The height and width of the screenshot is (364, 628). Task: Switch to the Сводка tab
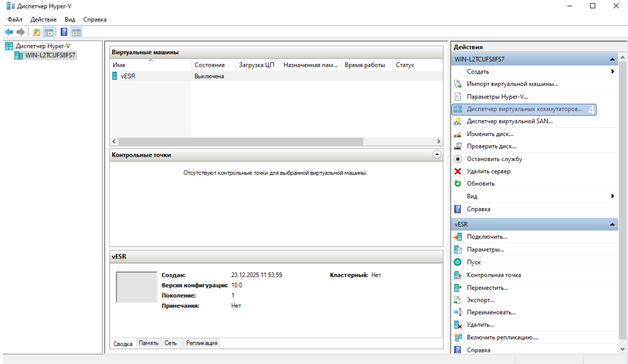[x=123, y=344]
